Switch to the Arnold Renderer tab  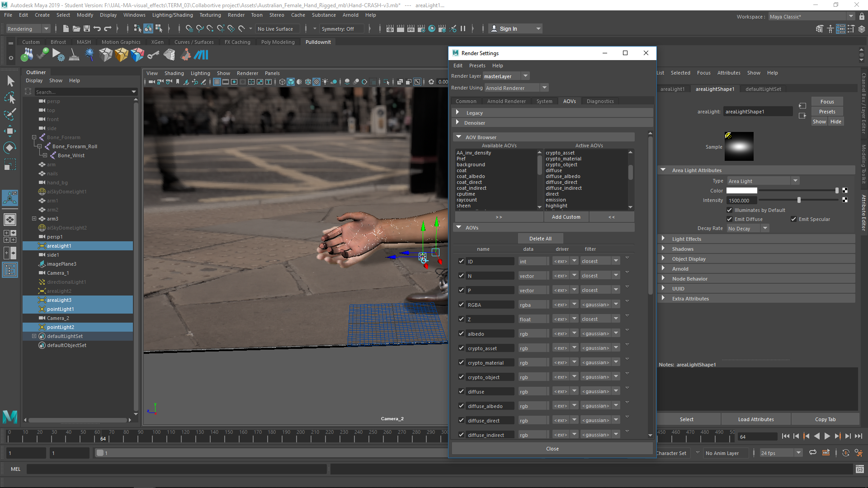tap(506, 101)
